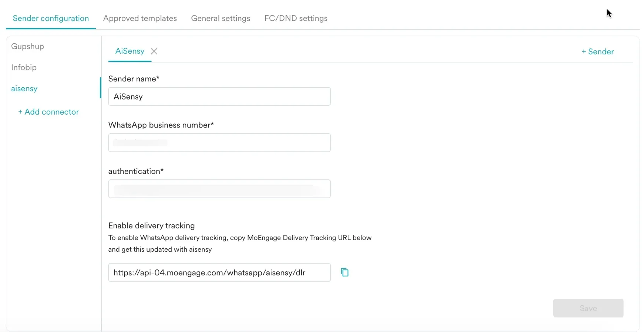Viewport: 644px width, 332px height.
Task: Highlight the Enable delivery tracking section
Action: tap(151, 226)
